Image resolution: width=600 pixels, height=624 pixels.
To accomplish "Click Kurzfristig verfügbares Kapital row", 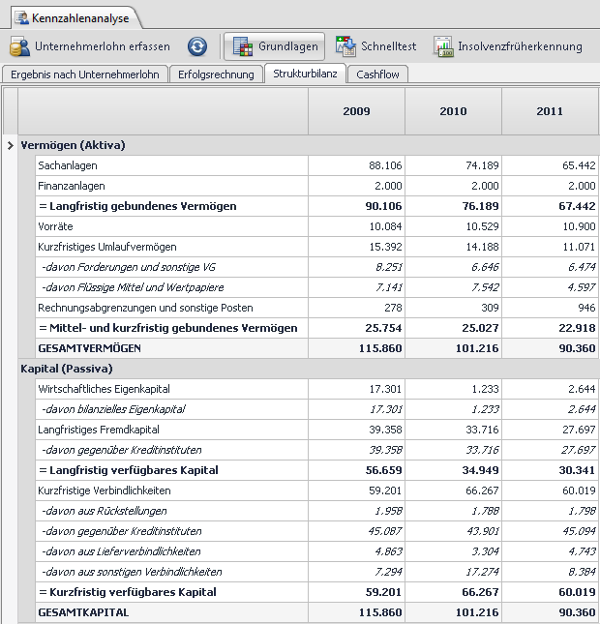I will click(x=317, y=592).
